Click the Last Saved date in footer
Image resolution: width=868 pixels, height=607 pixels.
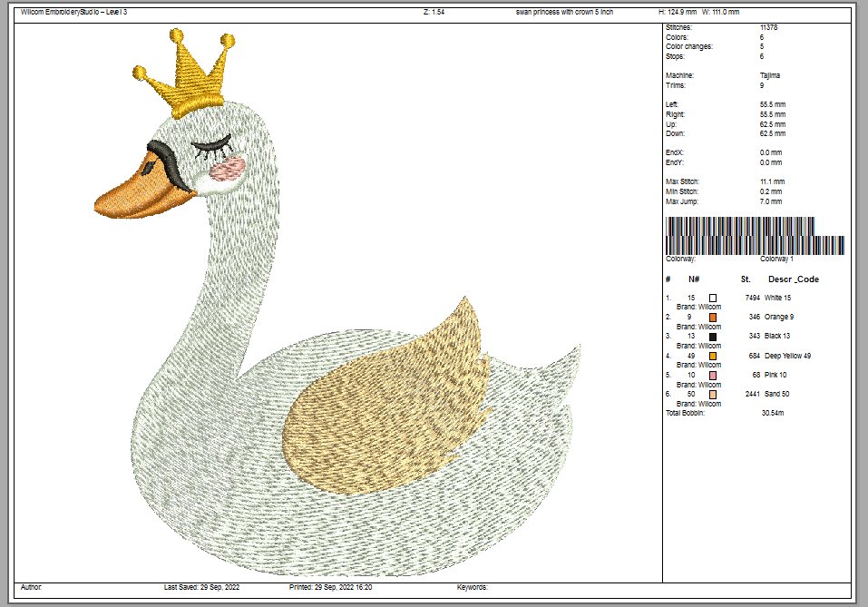[199, 587]
